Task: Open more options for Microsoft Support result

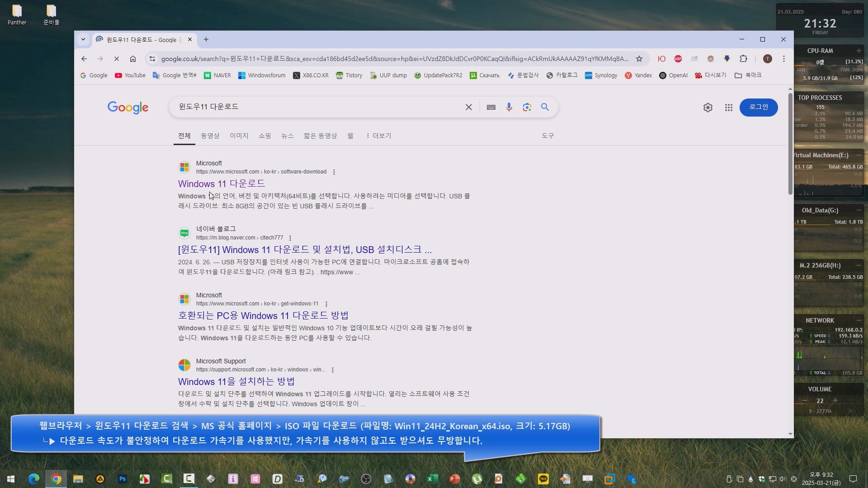Action: click(x=332, y=370)
